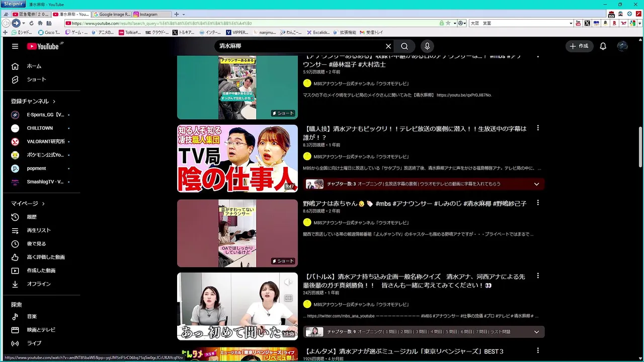This screenshot has width=644, height=362.
Task: Open YouTube notifications bell
Action: point(603,46)
